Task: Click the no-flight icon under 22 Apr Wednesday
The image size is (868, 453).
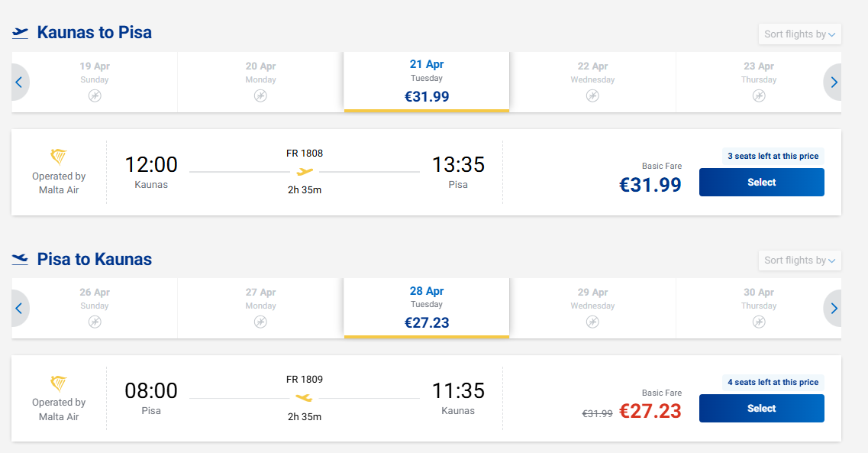Action: pos(592,95)
